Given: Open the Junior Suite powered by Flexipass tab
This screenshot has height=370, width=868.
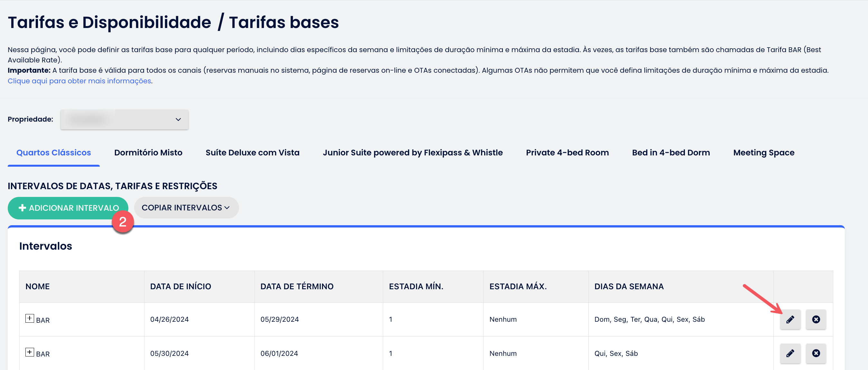Looking at the screenshot, I should click(412, 153).
